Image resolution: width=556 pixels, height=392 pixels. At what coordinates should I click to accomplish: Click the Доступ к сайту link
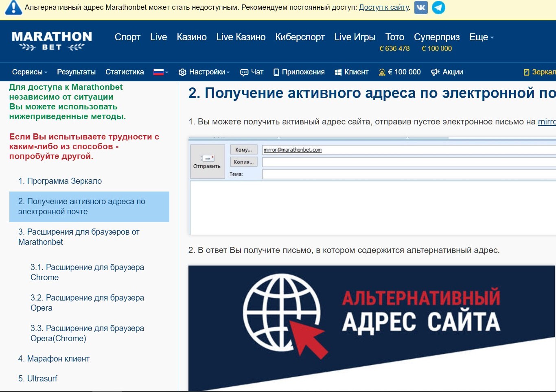(384, 7)
